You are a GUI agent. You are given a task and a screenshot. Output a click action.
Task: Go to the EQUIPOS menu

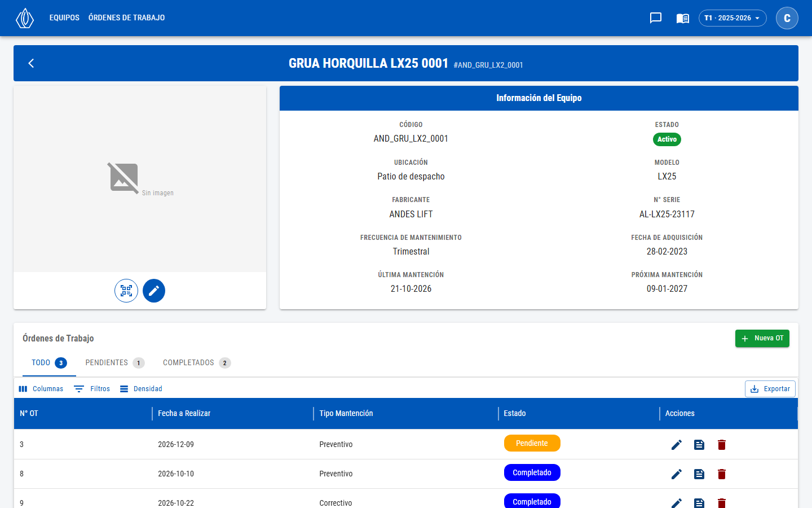[x=64, y=18]
